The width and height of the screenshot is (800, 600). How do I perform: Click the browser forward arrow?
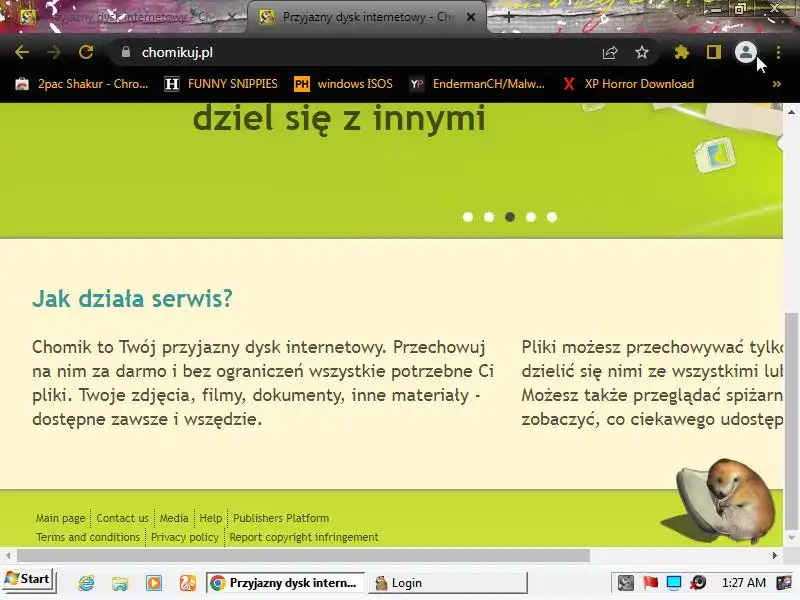[x=54, y=52]
